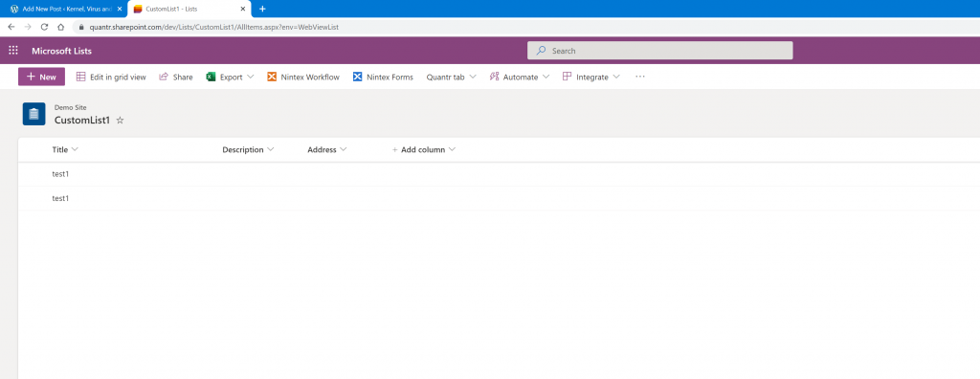The width and height of the screenshot is (980, 379).
Task: Select the CustomList1 - Lists browser tab
Action: (189, 9)
